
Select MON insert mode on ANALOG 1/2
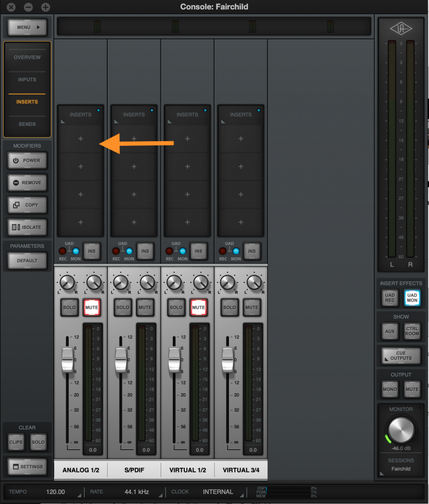point(76,251)
